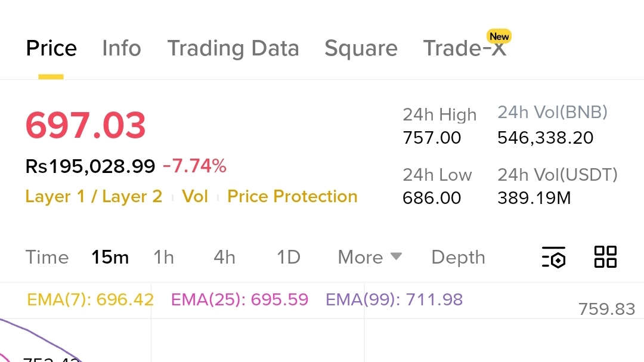Switch chart to Time view
Screen dimensions: 644x362
coord(47,257)
